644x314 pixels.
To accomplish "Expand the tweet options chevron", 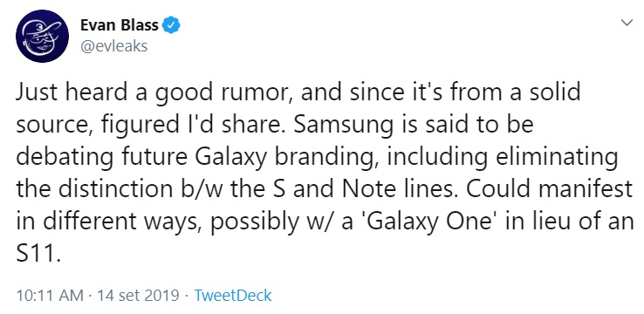I will [x=627, y=23].
